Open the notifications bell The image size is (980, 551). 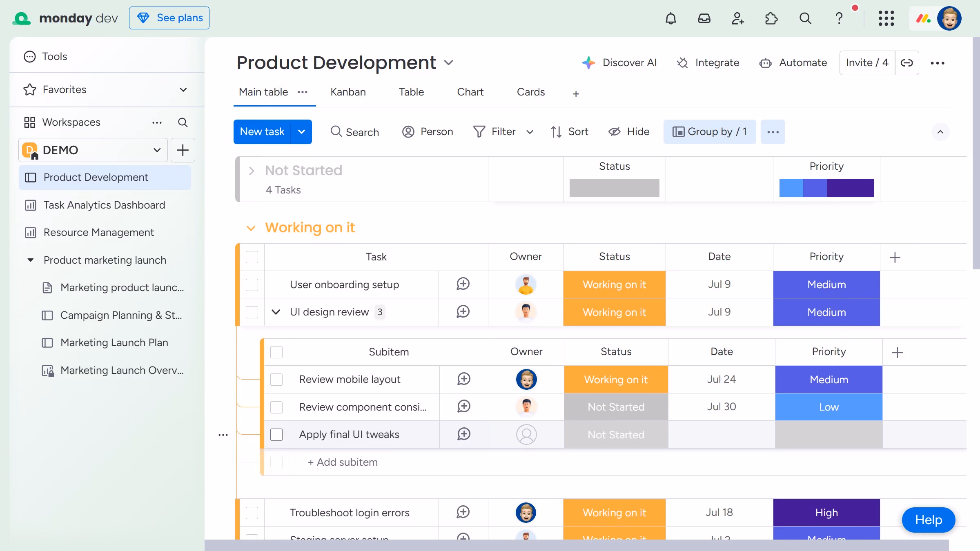pyautogui.click(x=670, y=18)
